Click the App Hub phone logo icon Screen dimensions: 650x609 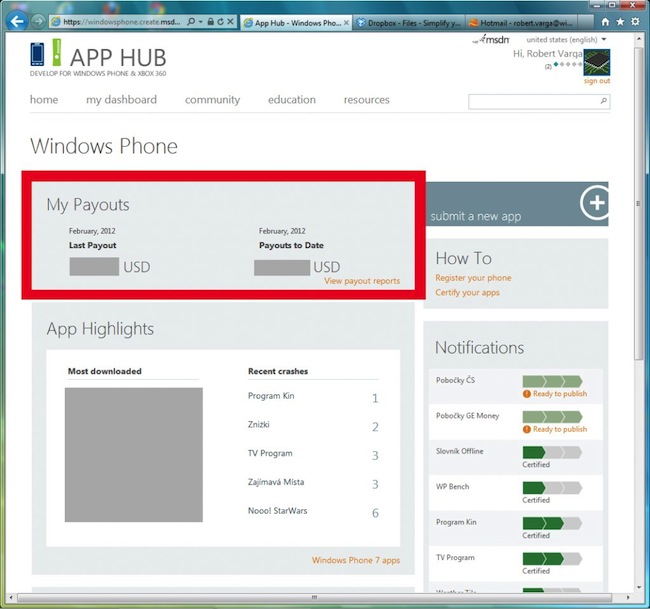tap(37, 54)
